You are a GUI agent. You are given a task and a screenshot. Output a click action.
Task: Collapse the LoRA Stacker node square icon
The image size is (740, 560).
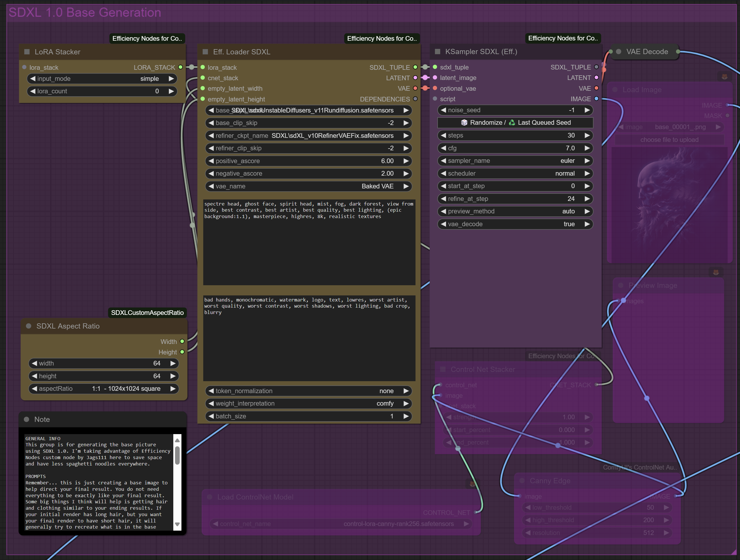(27, 52)
